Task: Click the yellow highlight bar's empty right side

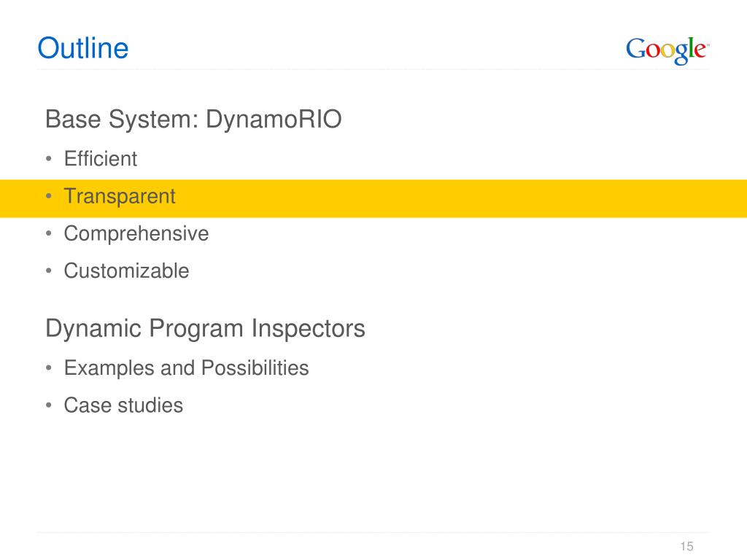Action: [x=511, y=198]
